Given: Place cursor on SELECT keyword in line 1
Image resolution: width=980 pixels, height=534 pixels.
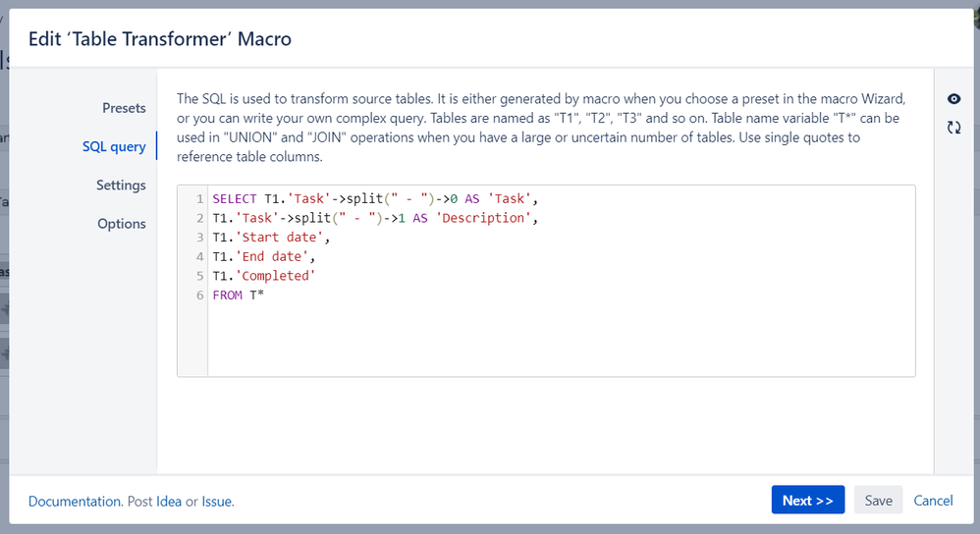Looking at the screenshot, I should 235,198.
